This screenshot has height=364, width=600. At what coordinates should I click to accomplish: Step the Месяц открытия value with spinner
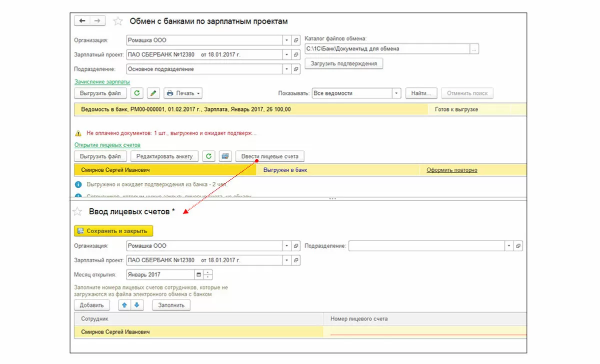(208, 275)
